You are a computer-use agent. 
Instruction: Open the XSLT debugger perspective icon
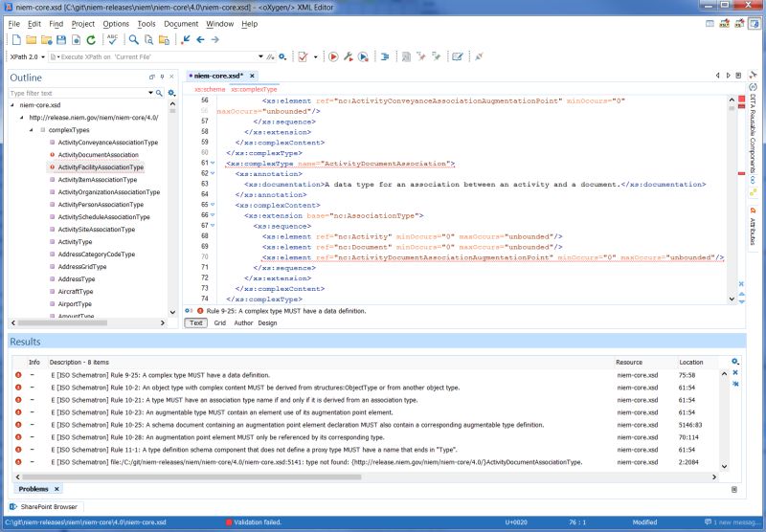(725, 23)
